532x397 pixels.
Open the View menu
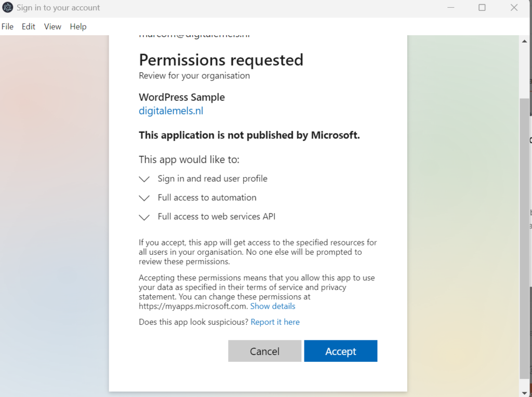click(52, 26)
